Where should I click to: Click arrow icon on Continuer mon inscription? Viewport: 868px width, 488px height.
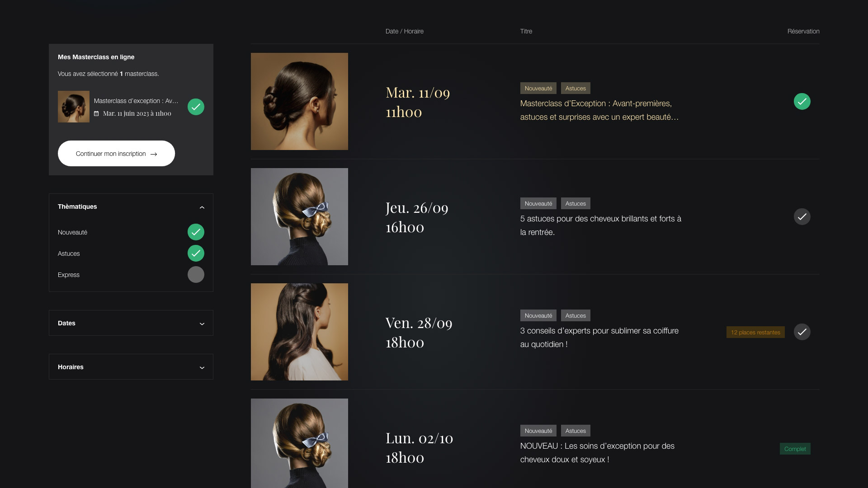tap(154, 154)
